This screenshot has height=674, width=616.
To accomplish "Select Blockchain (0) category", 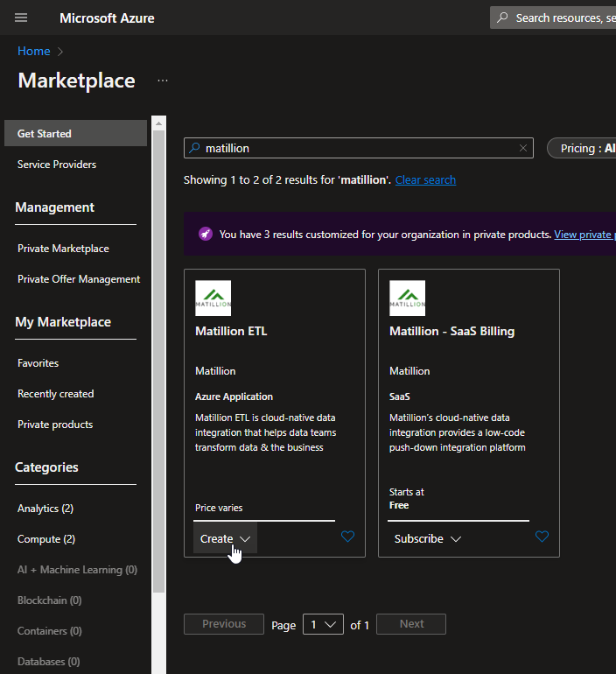I will [x=49, y=600].
